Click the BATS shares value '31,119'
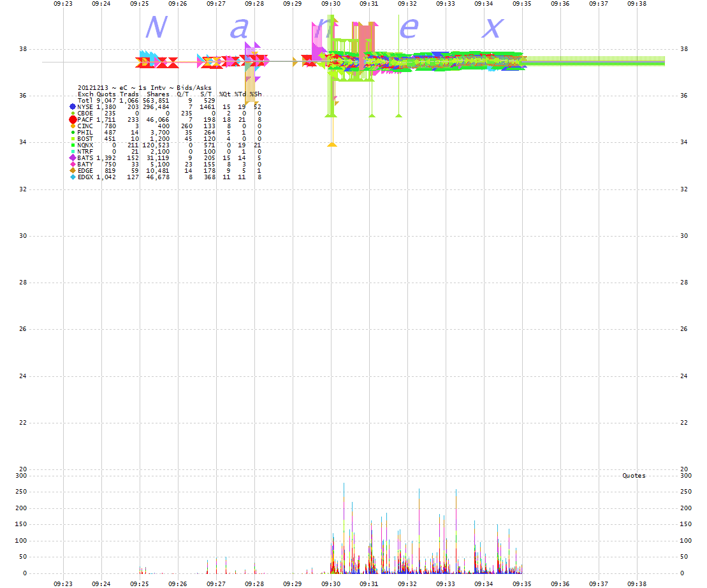This screenshot has width=707, height=588. tap(158, 158)
